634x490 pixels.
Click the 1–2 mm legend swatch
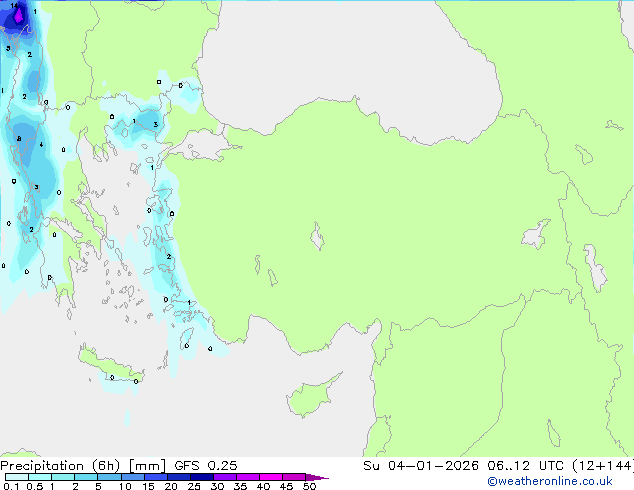pos(63,477)
